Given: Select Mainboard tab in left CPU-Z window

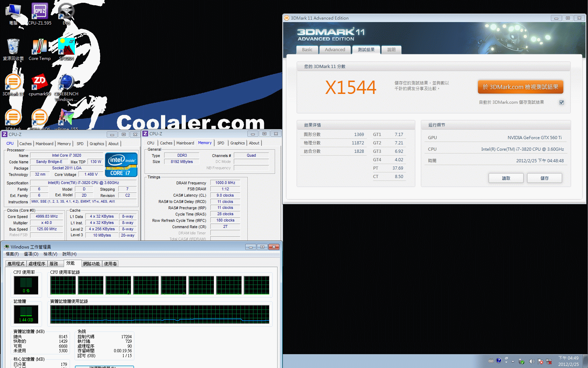Looking at the screenshot, I should [x=44, y=144].
